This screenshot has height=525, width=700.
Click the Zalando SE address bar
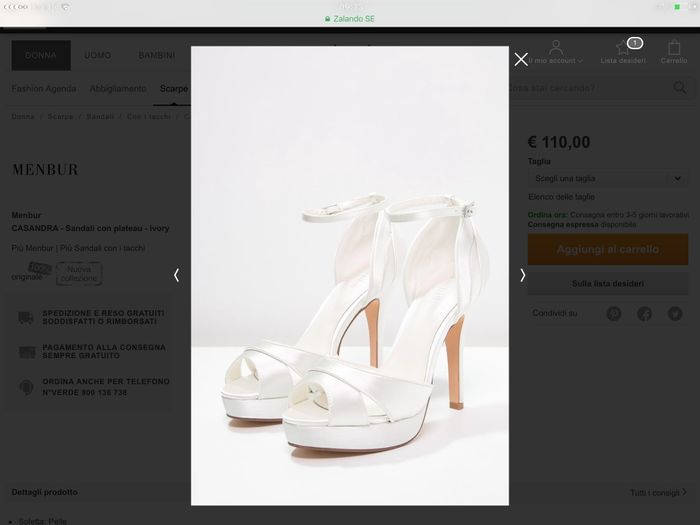pos(350,19)
